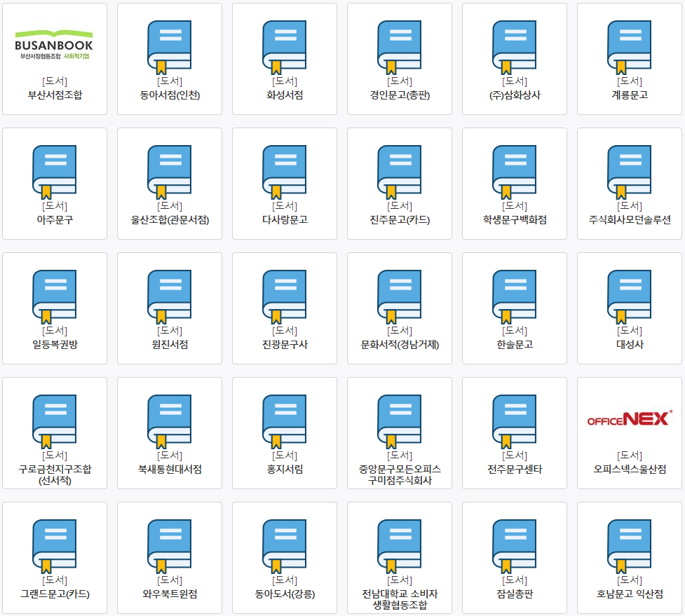The height and width of the screenshot is (616, 685).
Task: Open the book icon above 동아서점(인천)
Action: click(170, 47)
